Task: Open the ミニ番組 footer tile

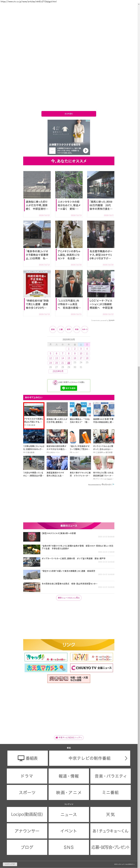Action: [110, 793]
